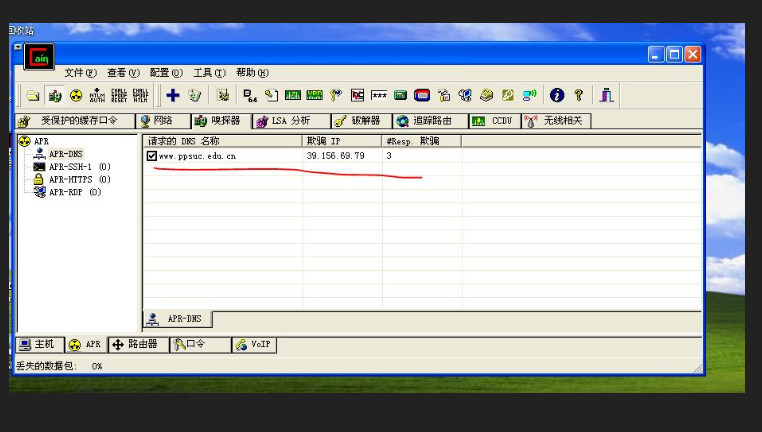Switch to the 追踪路由 tab

click(x=431, y=121)
